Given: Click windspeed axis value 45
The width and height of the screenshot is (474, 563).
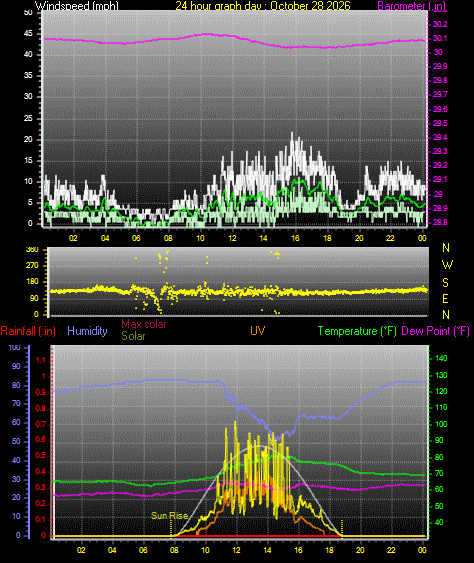Looking at the screenshot, I should (28, 33).
